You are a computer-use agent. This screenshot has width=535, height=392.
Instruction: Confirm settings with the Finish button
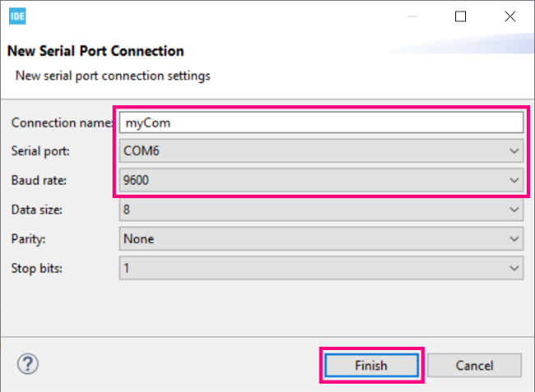click(371, 366)
